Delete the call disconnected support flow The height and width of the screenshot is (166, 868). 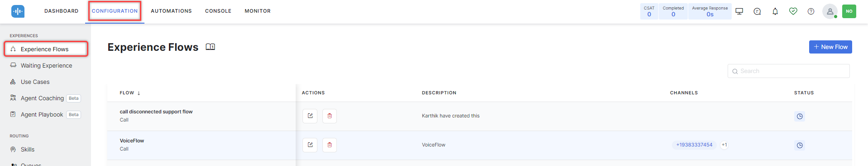tap(329, 116)
